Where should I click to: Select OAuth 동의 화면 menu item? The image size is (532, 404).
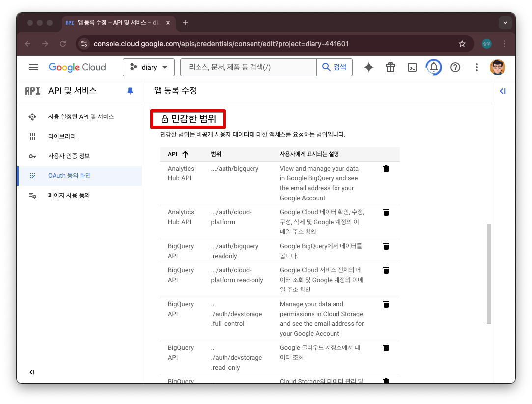tap(80, 176)
